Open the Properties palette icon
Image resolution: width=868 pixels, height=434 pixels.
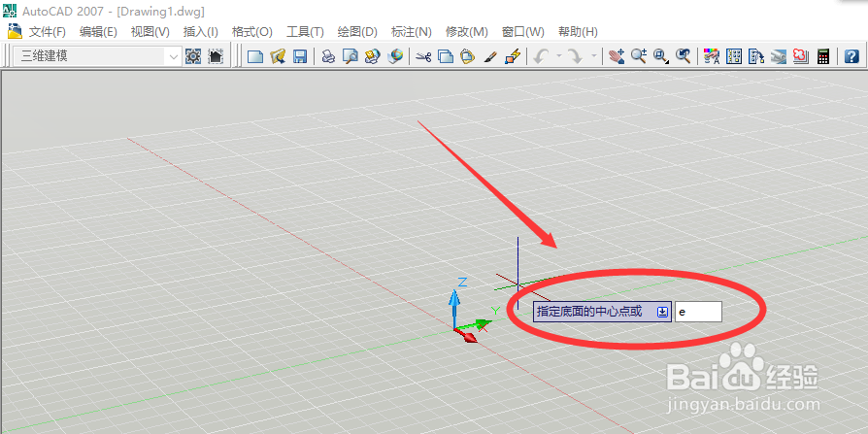(712, 56)
